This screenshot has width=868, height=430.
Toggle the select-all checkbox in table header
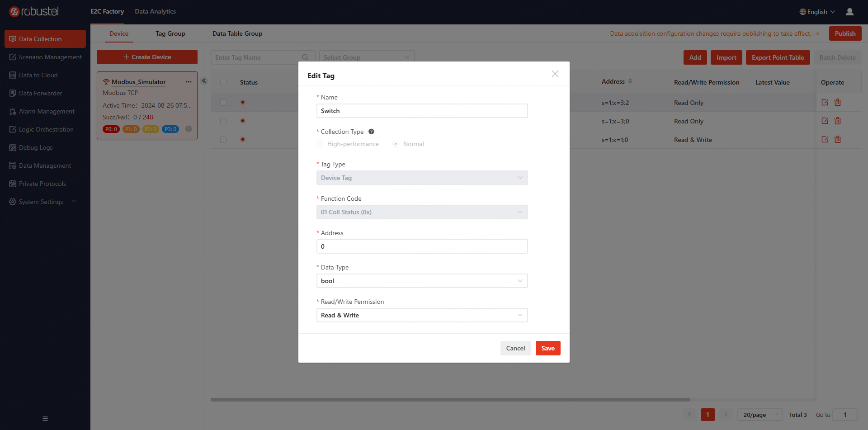click(x=223, y=82)
